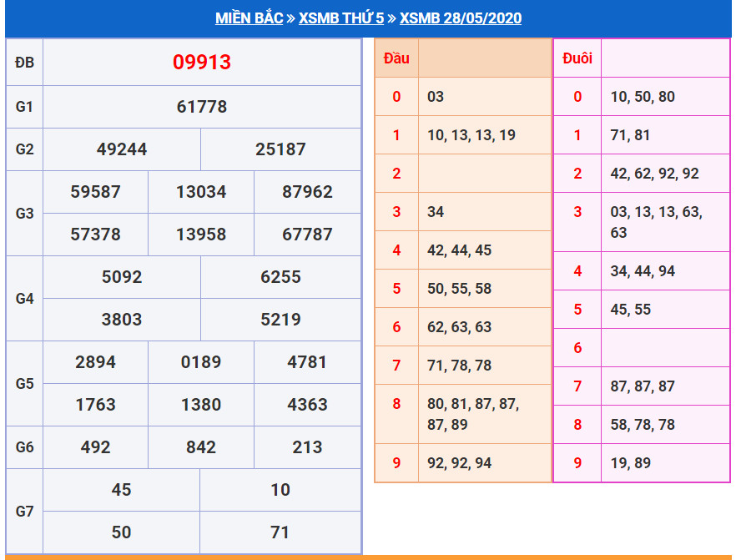
Task: Select G4 number 5219
Action: click(280, 319)
